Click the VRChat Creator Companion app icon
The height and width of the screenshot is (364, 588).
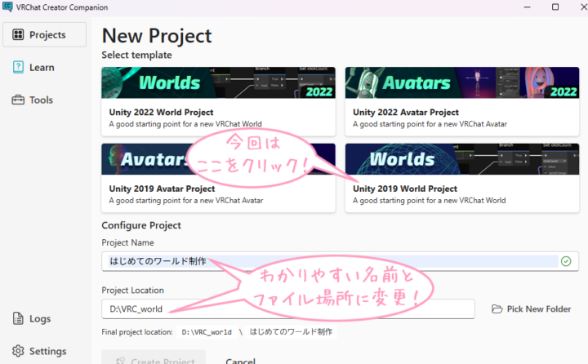tap(7, 7)
